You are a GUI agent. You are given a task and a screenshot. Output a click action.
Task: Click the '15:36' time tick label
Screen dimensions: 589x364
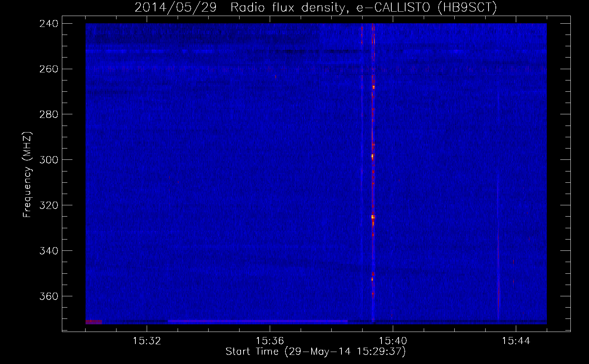pos(270,341)
